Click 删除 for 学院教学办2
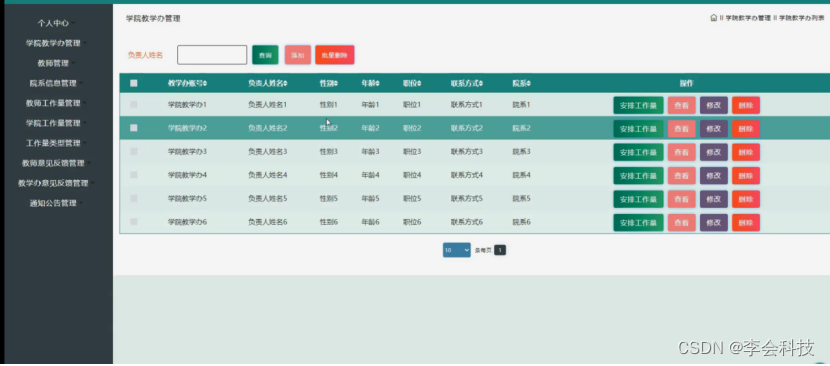This screenshot has width=830, height=366. [x=746, y=129]
